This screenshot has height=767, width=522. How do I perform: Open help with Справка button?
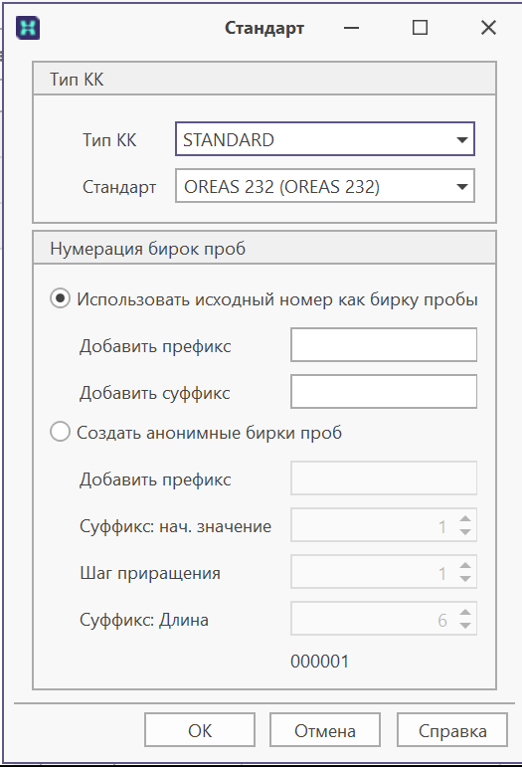pyautogui.click(x=452, y=730)
